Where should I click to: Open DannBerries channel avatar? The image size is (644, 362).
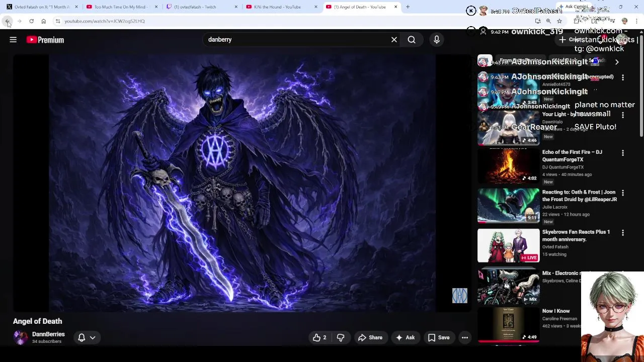pos(21,338)
